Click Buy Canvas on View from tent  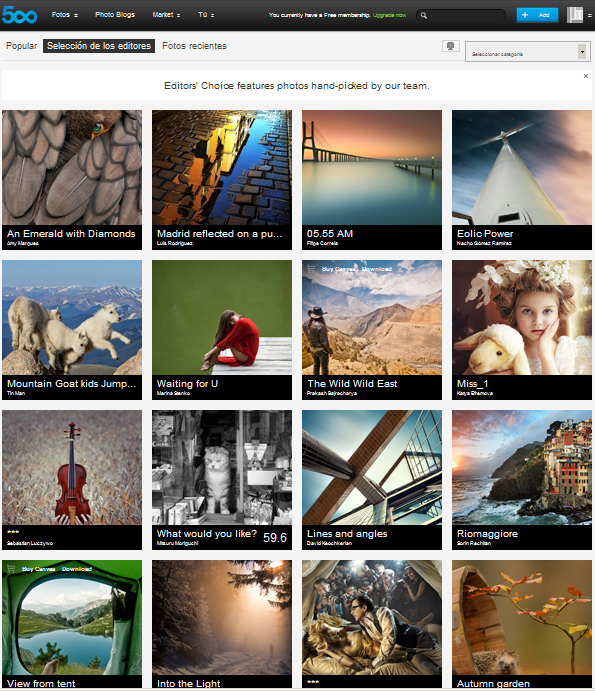(38, 569)
